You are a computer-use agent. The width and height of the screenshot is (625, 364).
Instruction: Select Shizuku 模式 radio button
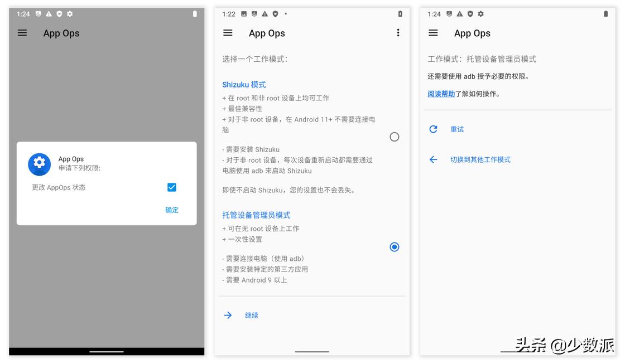(x=394, y=137)
